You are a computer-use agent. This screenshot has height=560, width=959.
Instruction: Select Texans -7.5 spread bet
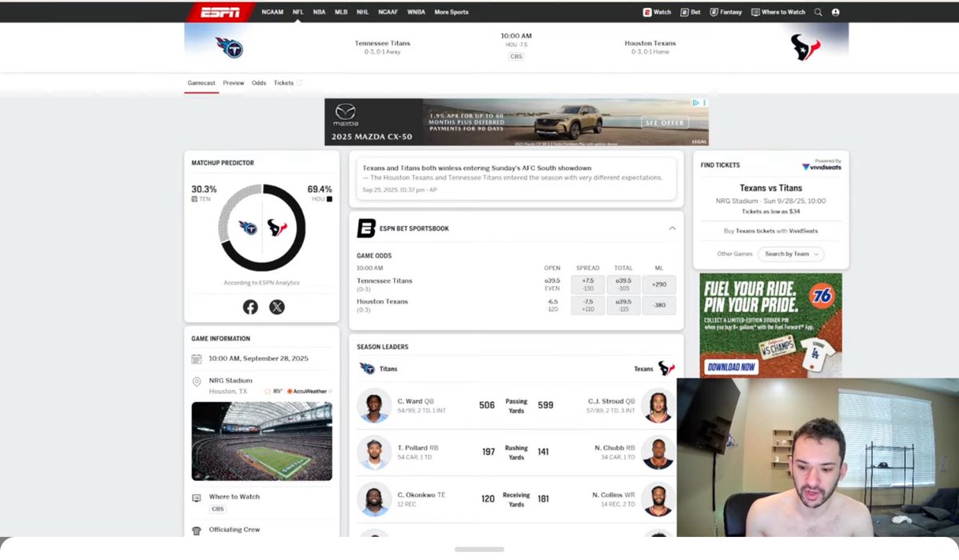point(587,305)
